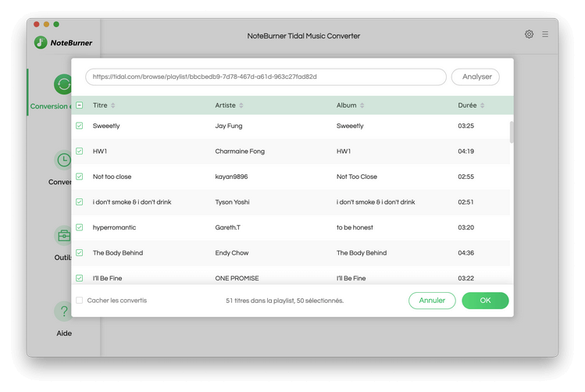Select the Conversion label in sidebar
Viewport: 585px width, 392px height.
(x=50, y=106)
